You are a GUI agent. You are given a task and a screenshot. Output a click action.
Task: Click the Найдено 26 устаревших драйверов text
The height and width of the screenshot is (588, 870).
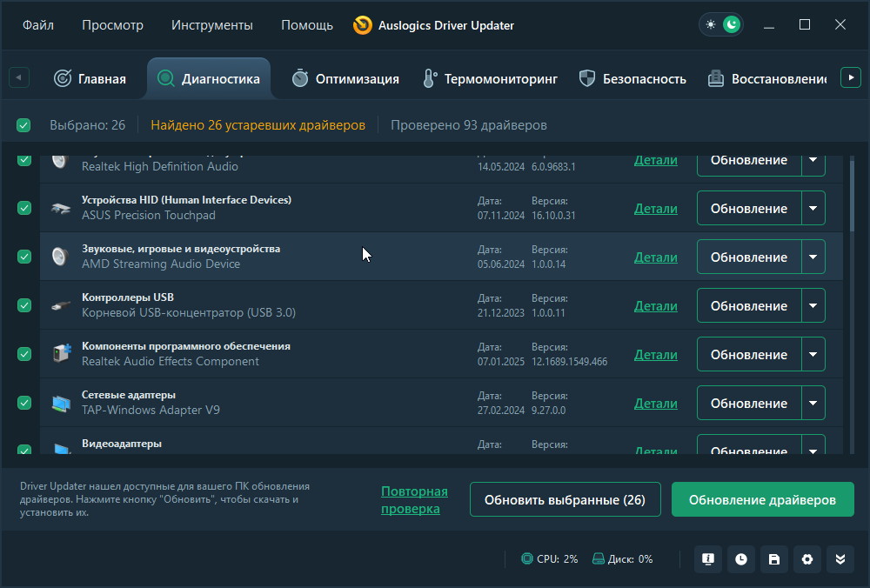pos(258,125)
